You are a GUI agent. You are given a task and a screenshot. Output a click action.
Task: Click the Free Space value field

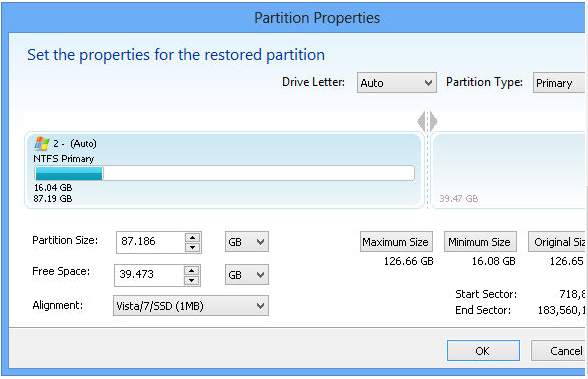tap(150, 275)
